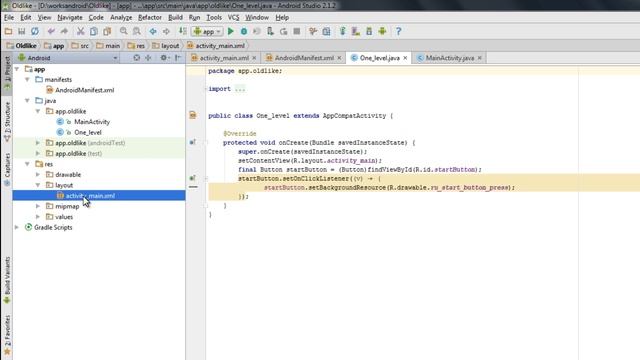Image resolution: width=640 pixels, height=360 pixels.
Task: Click the Attach debugger icon
Action: pyautogui.click(x=270, y=31)
